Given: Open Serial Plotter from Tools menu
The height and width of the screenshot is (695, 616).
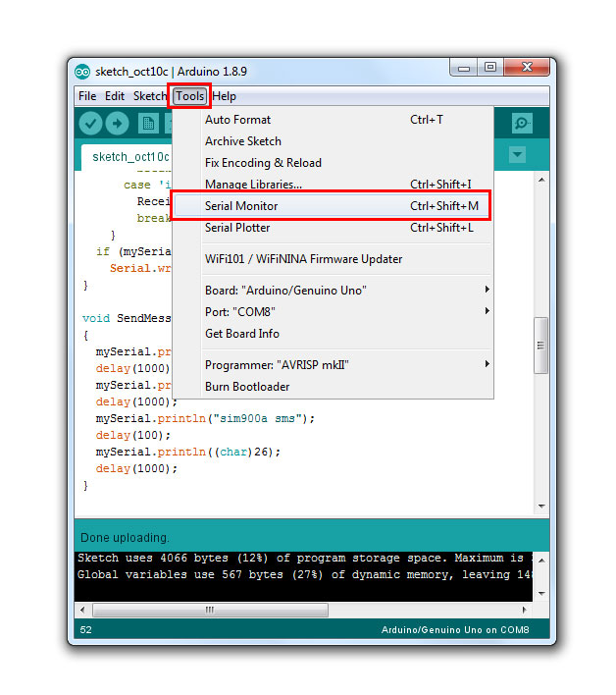Looking at the screenshot, I should 333,228.
